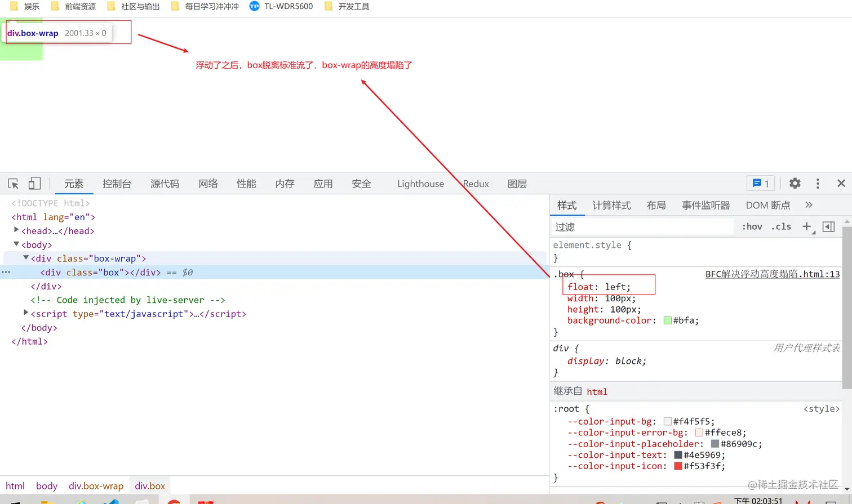Screen dimensions: 852x504
Task: Open the #4e5969 color swatch
Action: point(678,455)
